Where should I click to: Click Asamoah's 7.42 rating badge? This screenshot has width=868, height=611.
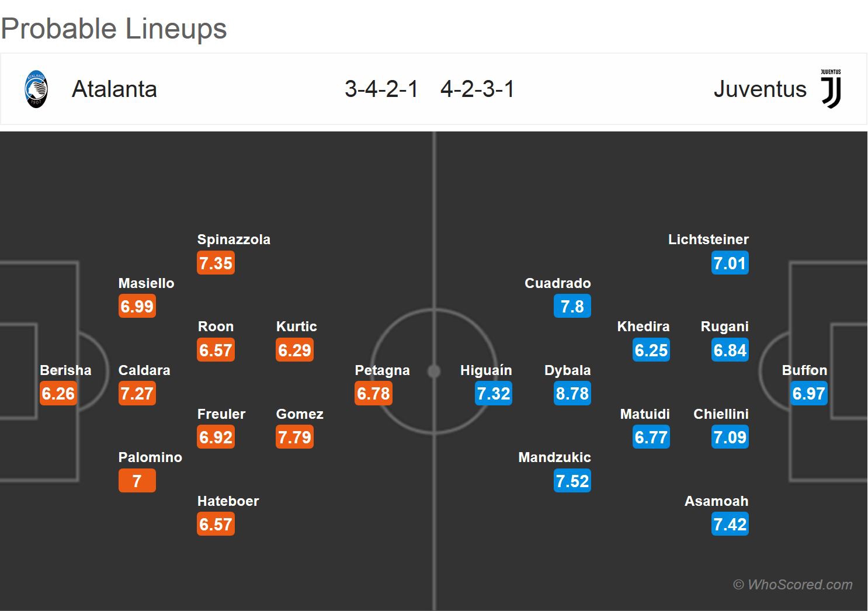pyautogui.click(x=730, y=525)
